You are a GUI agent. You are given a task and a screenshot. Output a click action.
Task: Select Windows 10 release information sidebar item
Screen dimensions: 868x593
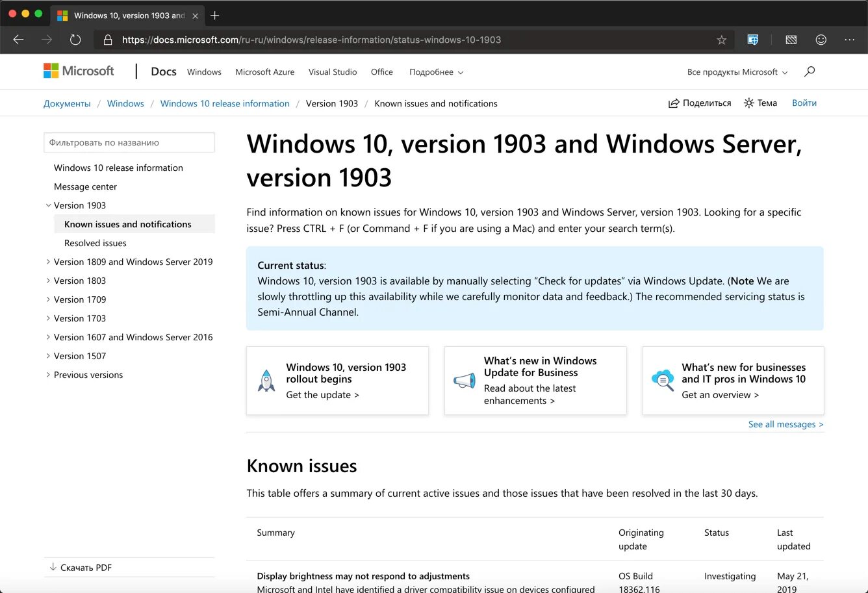click(x=118, y=168)
